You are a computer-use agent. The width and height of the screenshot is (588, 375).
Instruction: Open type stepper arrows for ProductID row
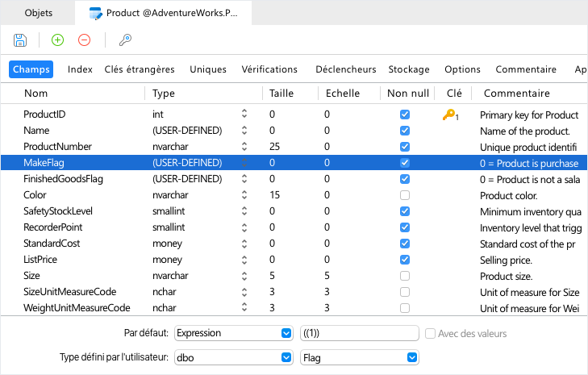coord(244,114)
